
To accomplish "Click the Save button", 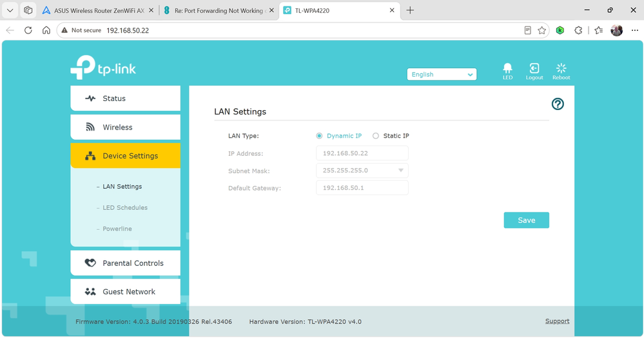I will click(526, 220).
